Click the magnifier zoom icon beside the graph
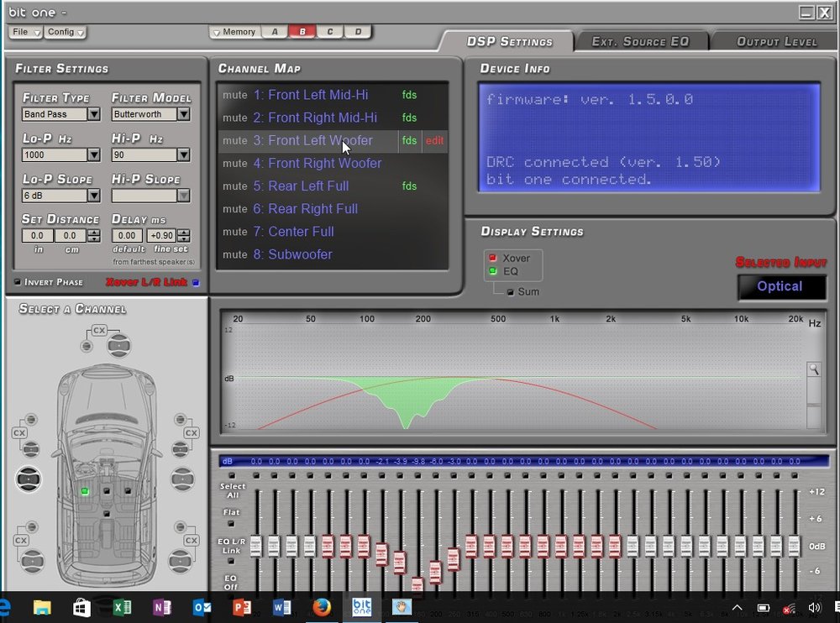 [x=814, y=369]
